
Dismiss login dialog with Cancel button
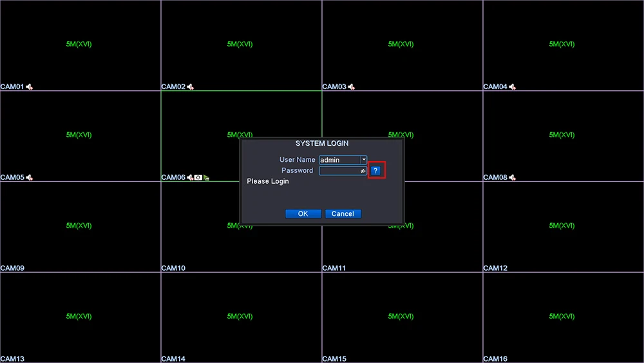click(343, 214)
